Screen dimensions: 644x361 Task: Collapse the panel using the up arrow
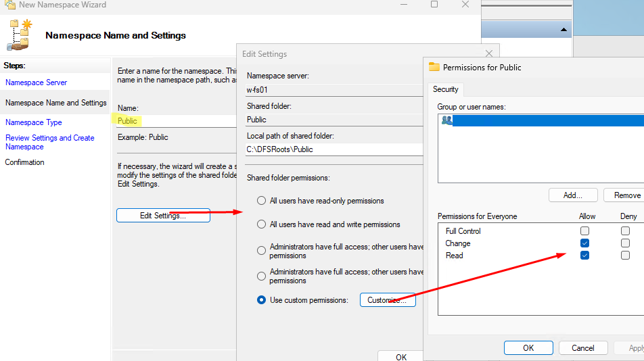tap(563, 30)
